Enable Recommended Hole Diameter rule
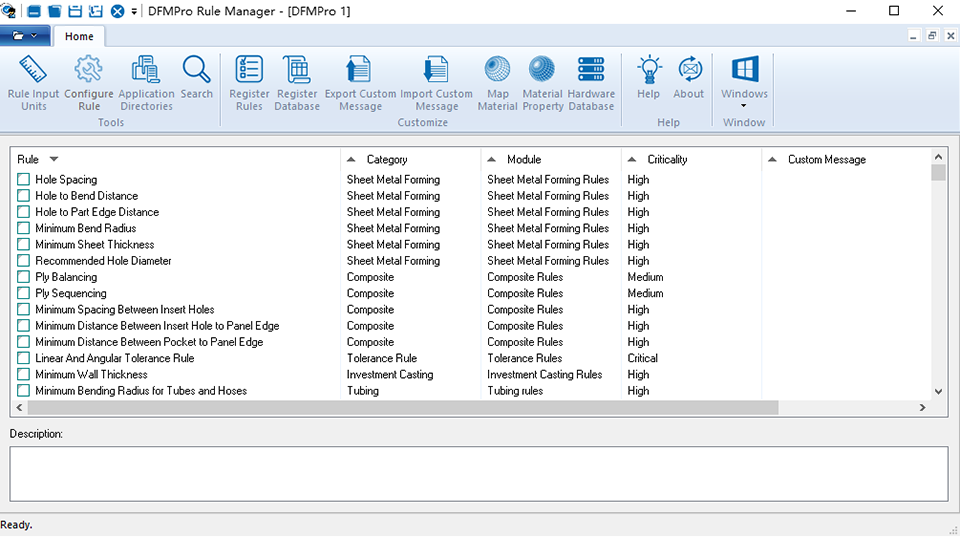This screenshot has width=960, height=537. pos(23,261)
